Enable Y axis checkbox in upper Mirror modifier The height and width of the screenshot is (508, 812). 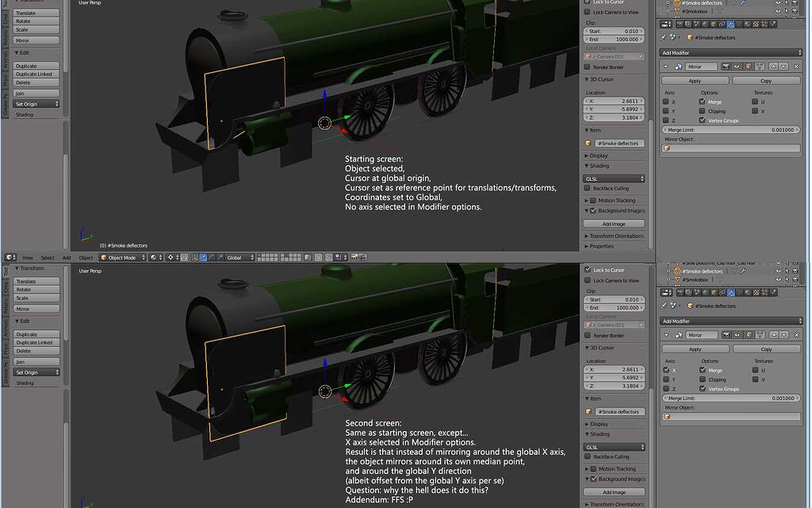coord(666,111)
